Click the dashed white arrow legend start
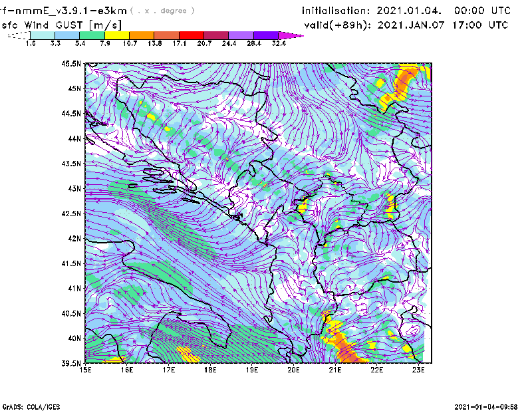Screen dimensions: 532x411 (x=19, y=35)
